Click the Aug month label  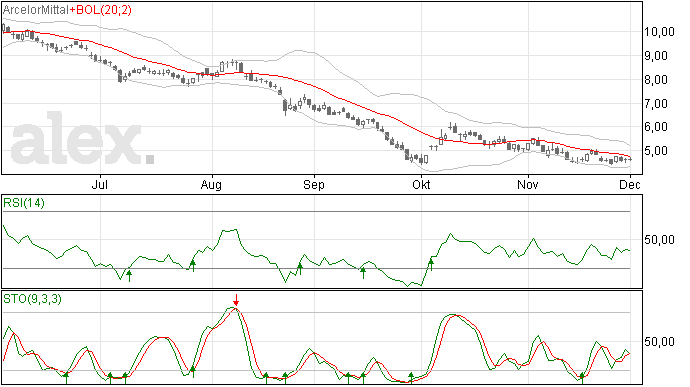tap(211, 185)
